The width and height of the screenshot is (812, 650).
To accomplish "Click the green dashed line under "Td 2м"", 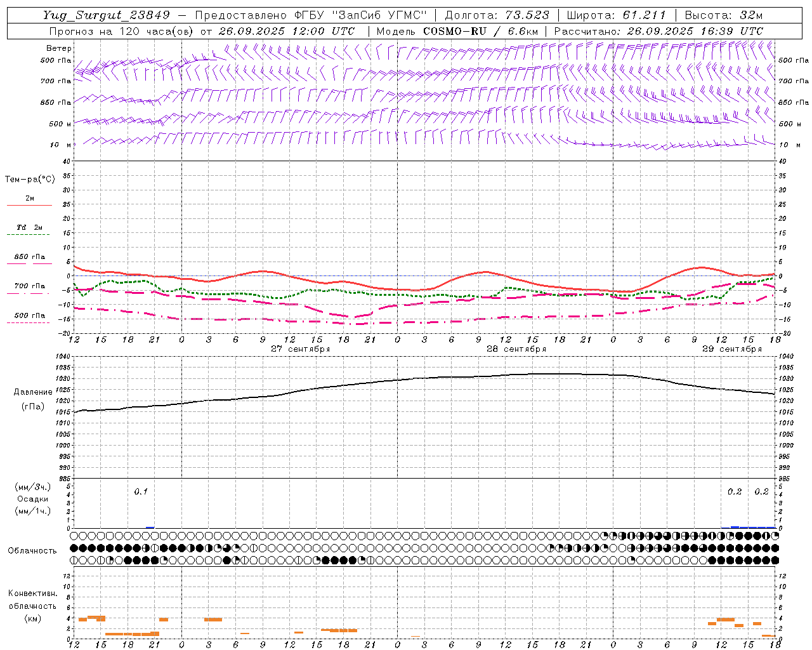I will (x=29, y=235).
